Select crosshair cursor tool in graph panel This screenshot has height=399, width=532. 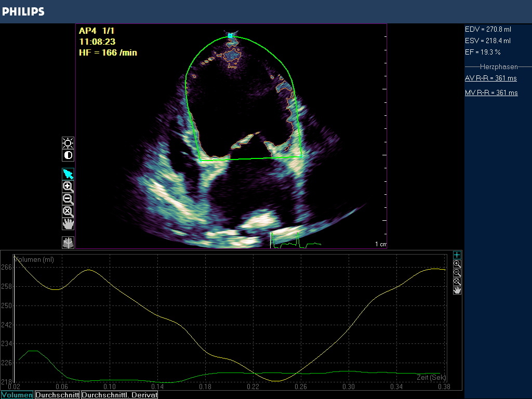click(x=457, y=255)
